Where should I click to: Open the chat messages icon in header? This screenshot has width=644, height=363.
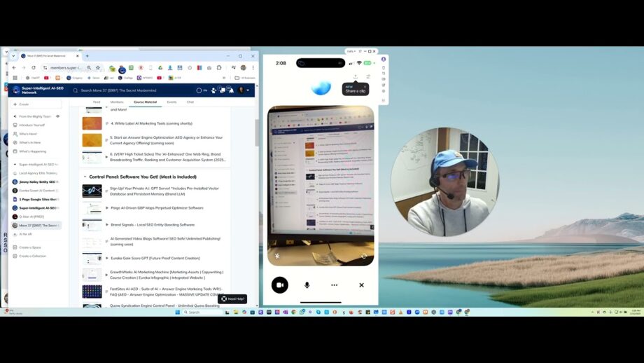click(x=222, y=90)
